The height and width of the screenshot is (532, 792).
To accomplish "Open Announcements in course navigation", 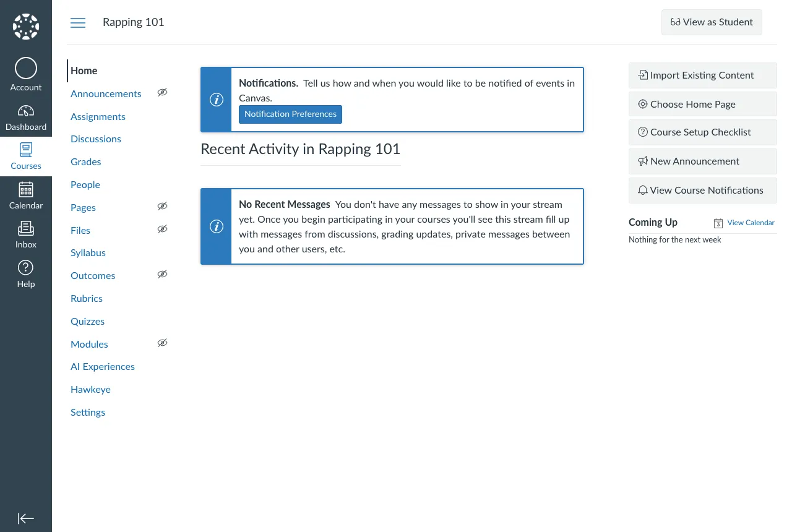I will tap(106, 93).
